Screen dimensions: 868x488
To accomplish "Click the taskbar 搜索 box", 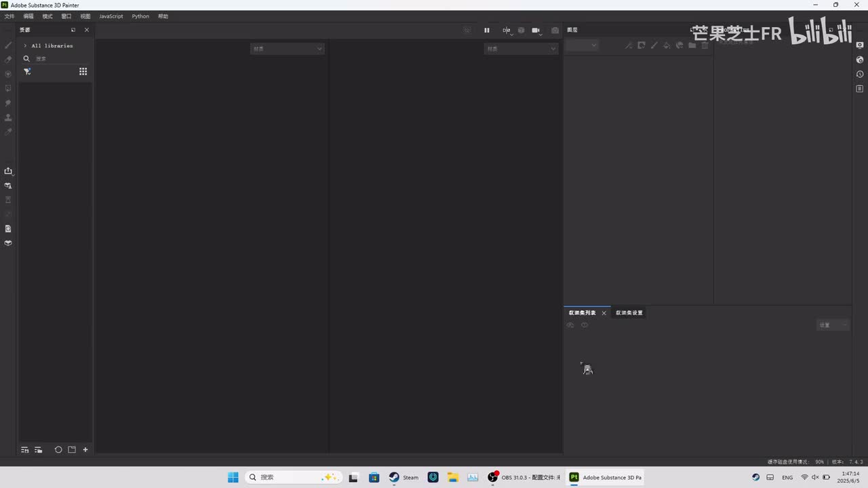I will point(293,477).
